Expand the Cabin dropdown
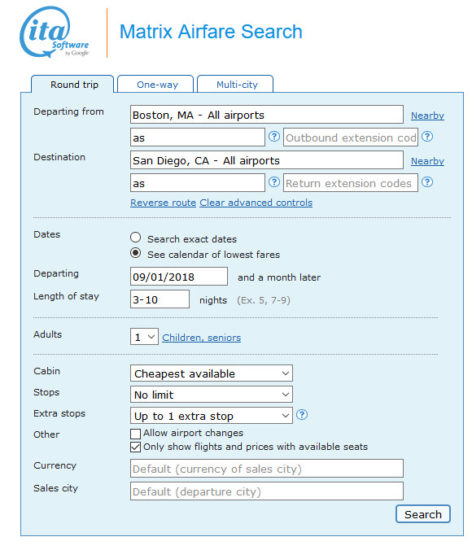The width and height of the screenshot is (472, 550). (x=211, y=373)
